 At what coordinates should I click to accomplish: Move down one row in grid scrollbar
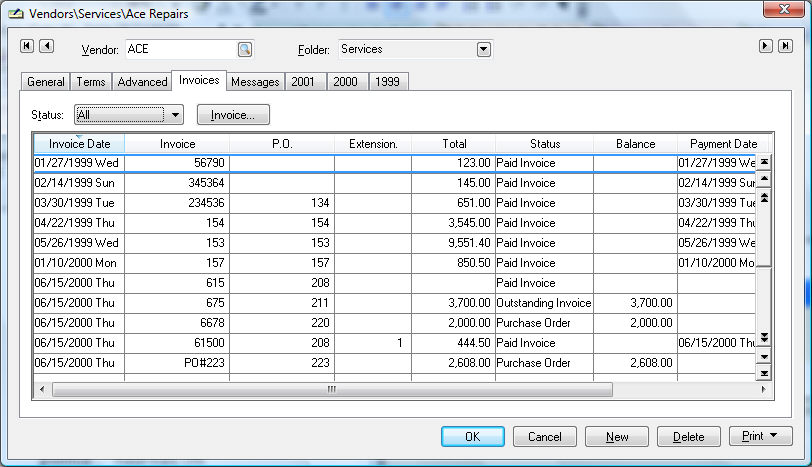764,356
